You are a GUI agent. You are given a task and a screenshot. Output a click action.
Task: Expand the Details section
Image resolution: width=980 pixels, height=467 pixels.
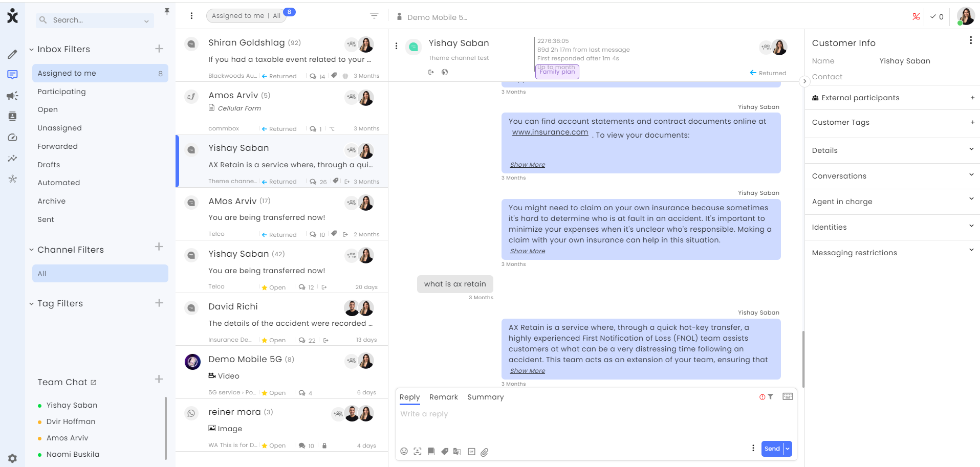892,150
